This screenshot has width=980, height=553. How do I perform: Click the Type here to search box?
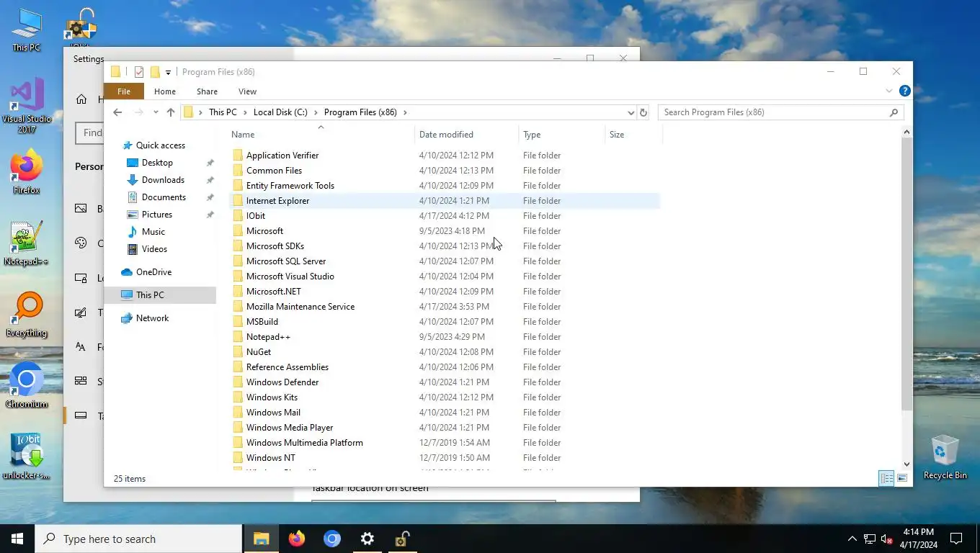click(x=139, y=539)
